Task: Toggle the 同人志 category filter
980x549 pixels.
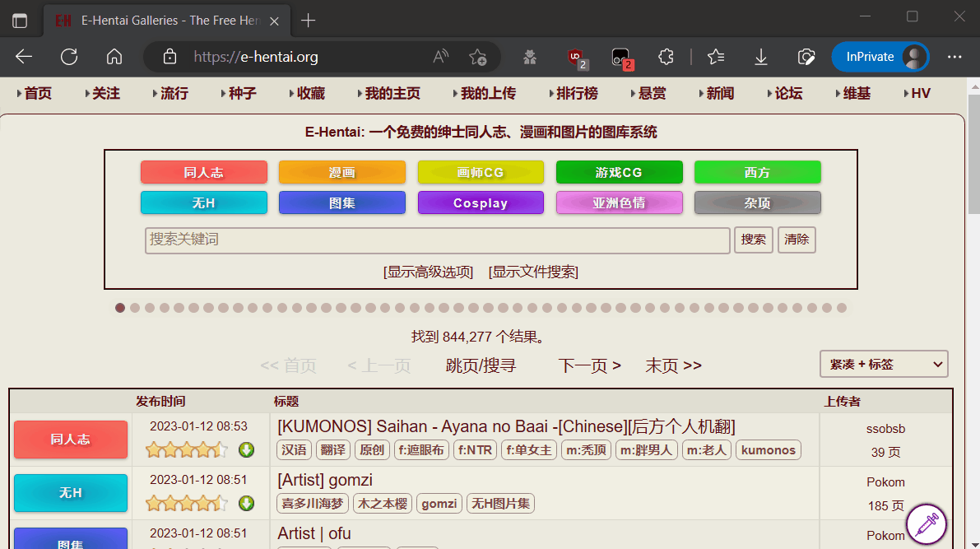Action: click(204, 172)
